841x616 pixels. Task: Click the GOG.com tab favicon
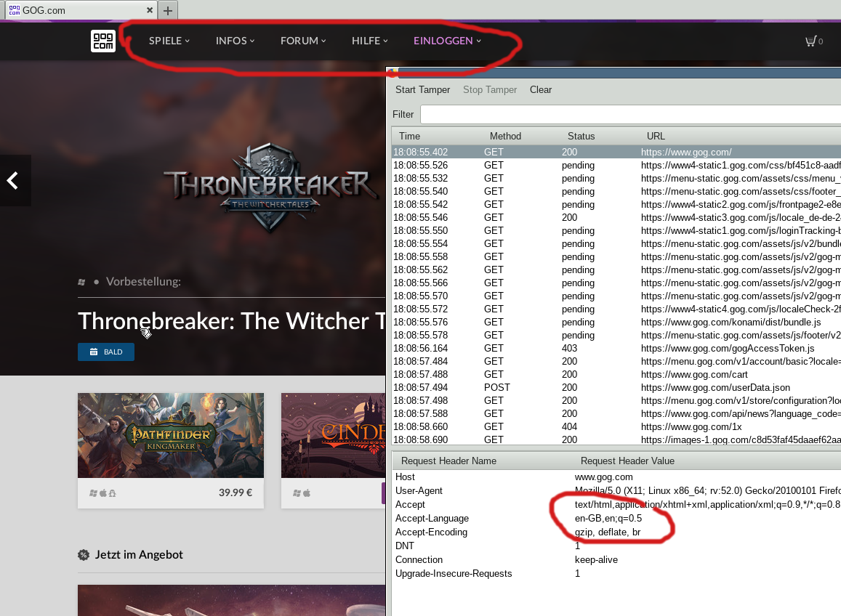(15, 10)
